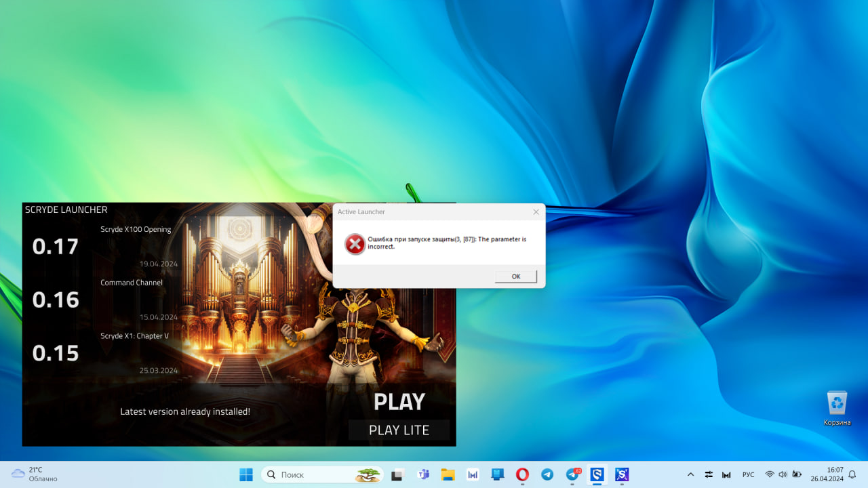The height and width of the screenshot is (488, 868).
Task: Open Task View from the taskbar
Action: point(398,474)
